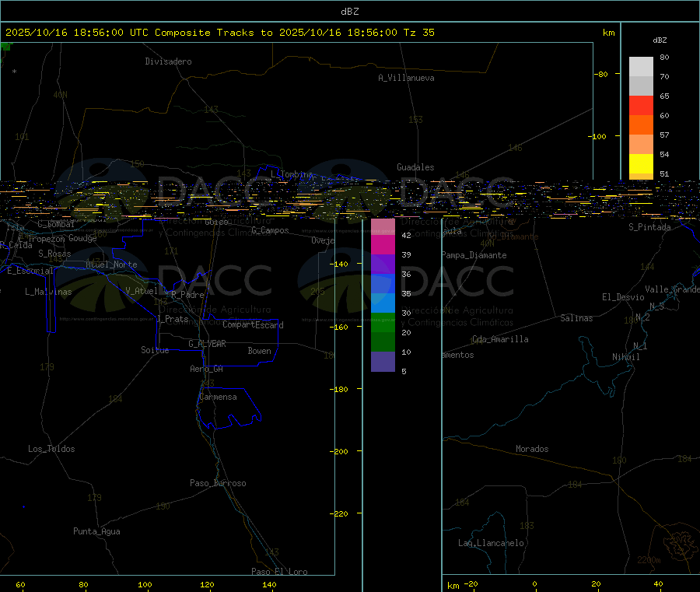Screen dimensions: 700x592
Task: Pick the gray 70-65 dBZ swatch
Action: coord(641,86)
